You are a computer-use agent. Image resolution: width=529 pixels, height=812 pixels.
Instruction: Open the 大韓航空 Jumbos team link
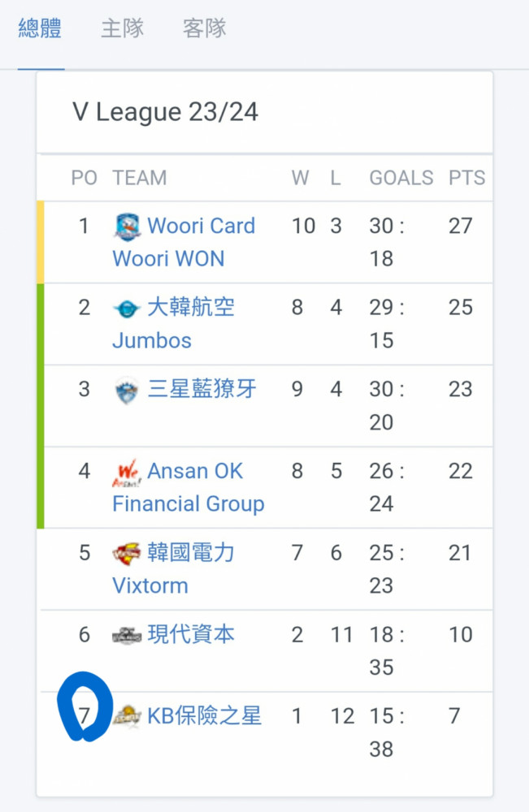pyautogui.click(x=174, y=324)
